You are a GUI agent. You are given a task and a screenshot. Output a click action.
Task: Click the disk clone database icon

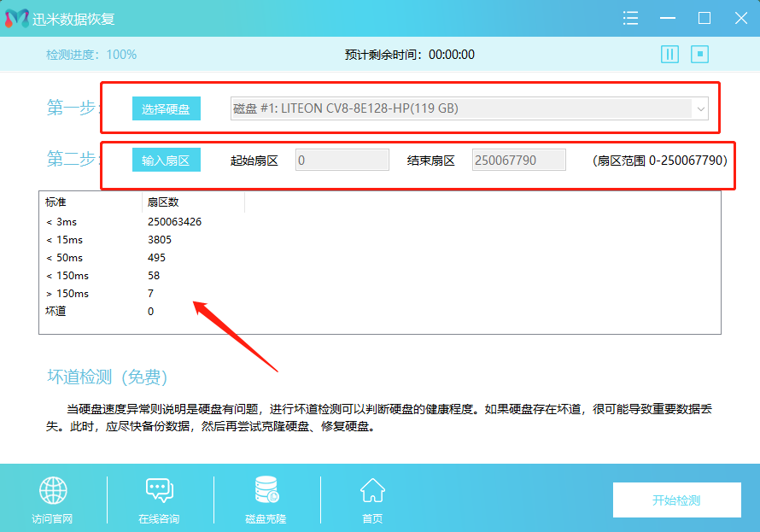point(266,491)
